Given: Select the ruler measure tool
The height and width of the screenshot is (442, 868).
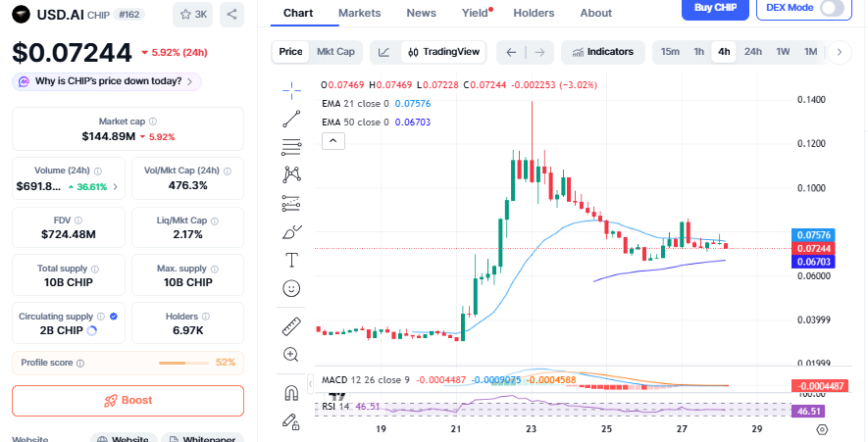Looking at the screenshot, I should click(291, 326).
